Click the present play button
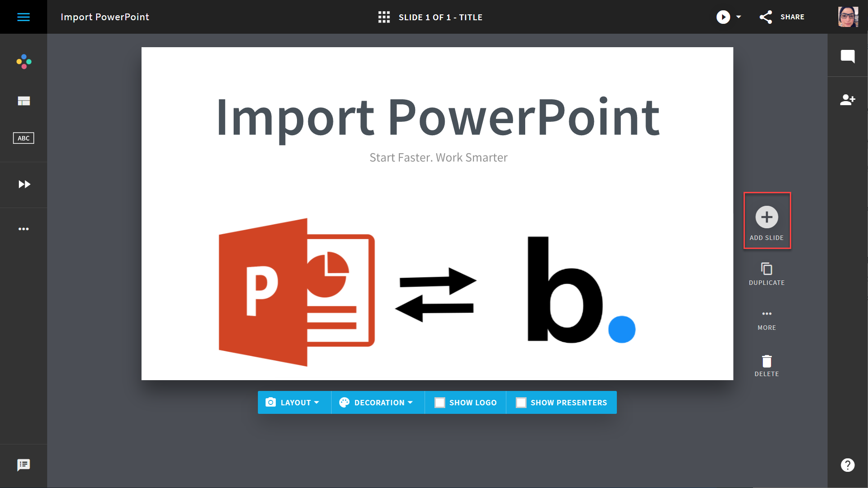This screenshot has height=488, width=868. [722, 16]
